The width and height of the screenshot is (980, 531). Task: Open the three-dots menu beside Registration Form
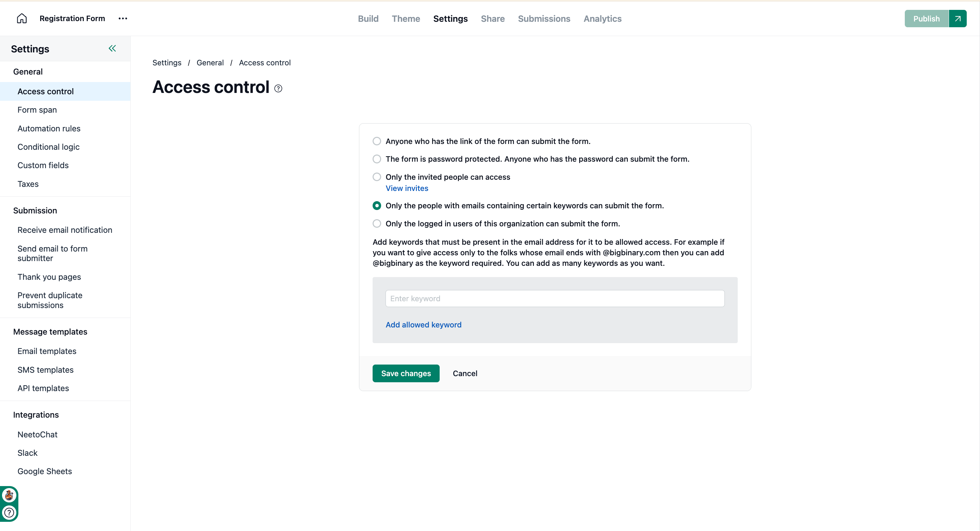click(x=122, y=18)
